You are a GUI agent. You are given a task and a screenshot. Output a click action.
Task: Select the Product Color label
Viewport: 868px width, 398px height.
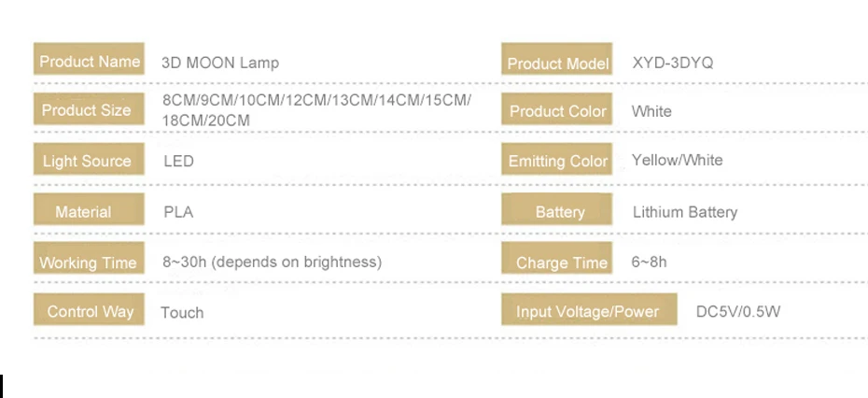557,111
